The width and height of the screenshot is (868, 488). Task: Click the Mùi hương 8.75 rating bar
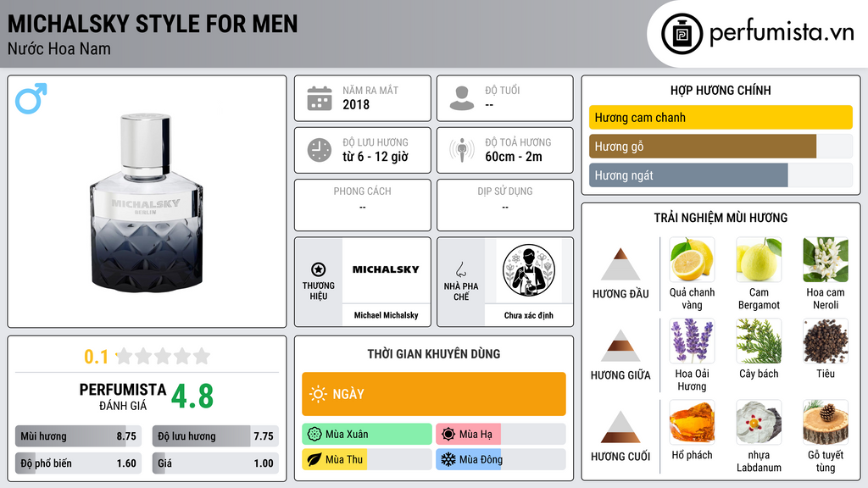[x=78, y=436]
